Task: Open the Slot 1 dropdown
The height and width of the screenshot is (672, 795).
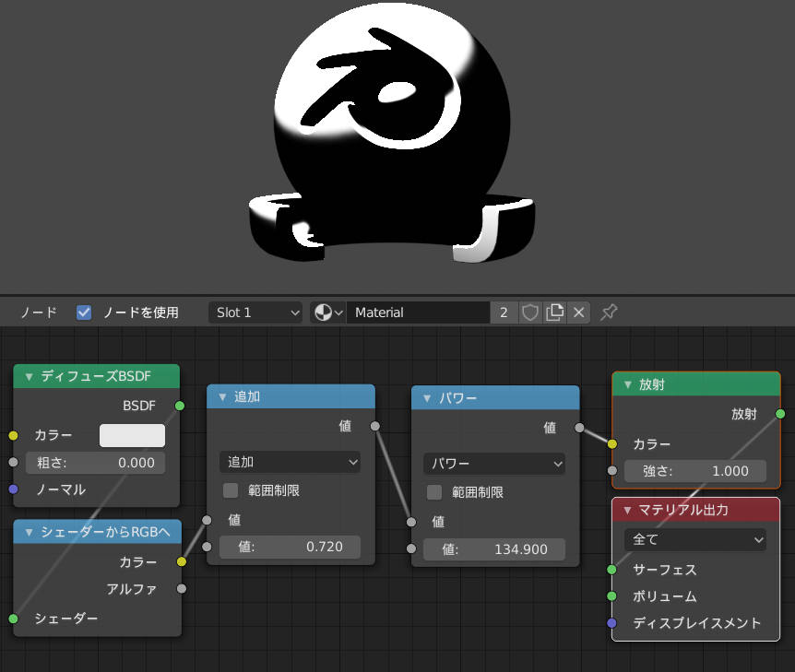Action: (255, 312)
